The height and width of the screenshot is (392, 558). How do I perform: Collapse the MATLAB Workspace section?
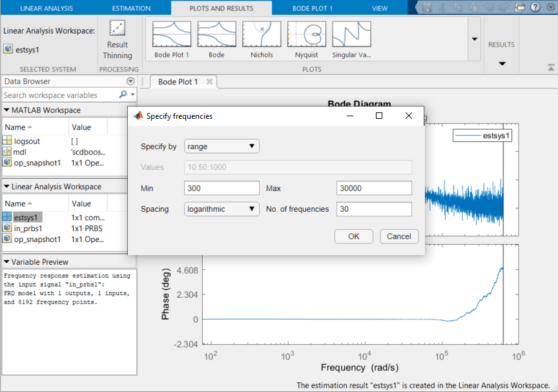pyautogui.click(x=6, y=110)
